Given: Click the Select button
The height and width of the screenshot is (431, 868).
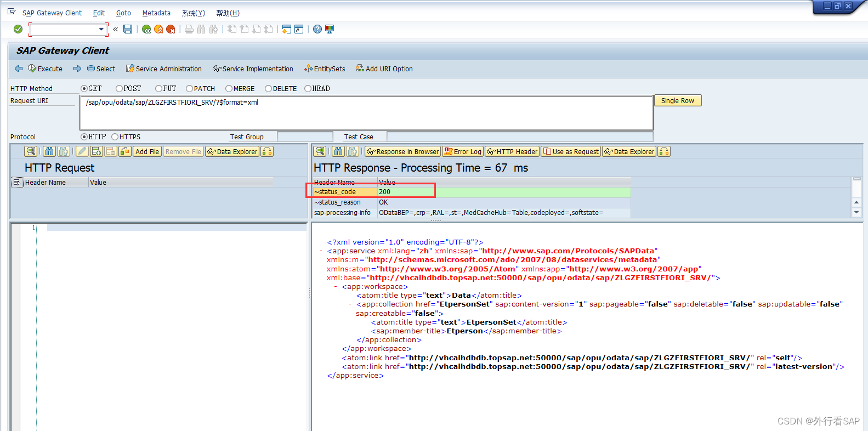Looking at the screenshot, I should pyautogui.click(x=101, y=69).
